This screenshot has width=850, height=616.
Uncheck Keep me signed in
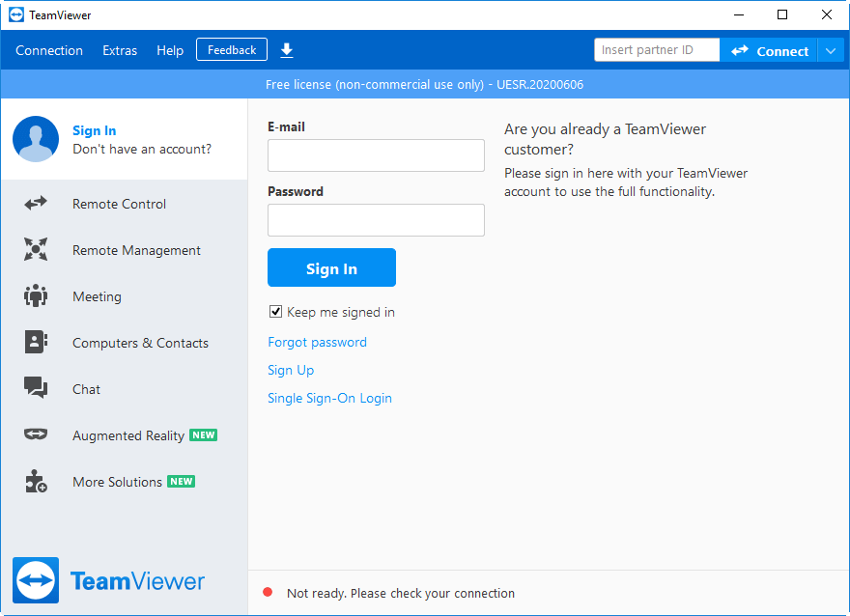point(275,312)
